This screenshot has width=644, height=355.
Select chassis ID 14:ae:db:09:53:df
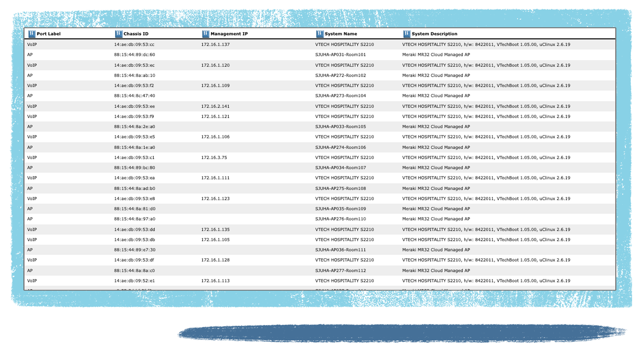(134, 260)
